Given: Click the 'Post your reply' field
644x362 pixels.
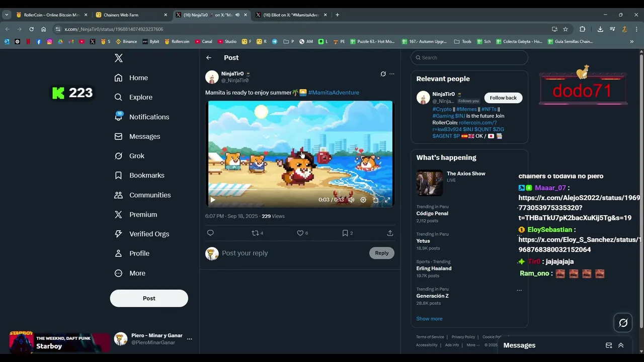Looking at the screenshot, I should tap(294, 253).
